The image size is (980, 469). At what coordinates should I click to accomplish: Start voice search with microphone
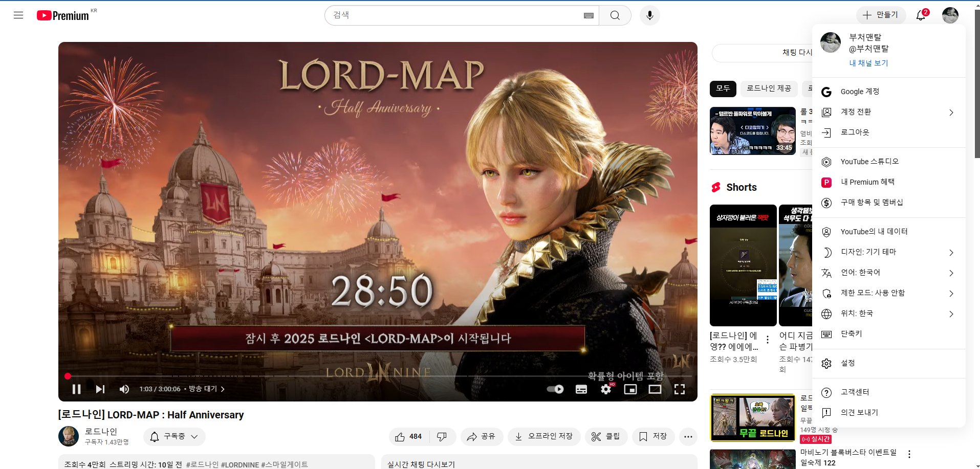tap(650, 15)
